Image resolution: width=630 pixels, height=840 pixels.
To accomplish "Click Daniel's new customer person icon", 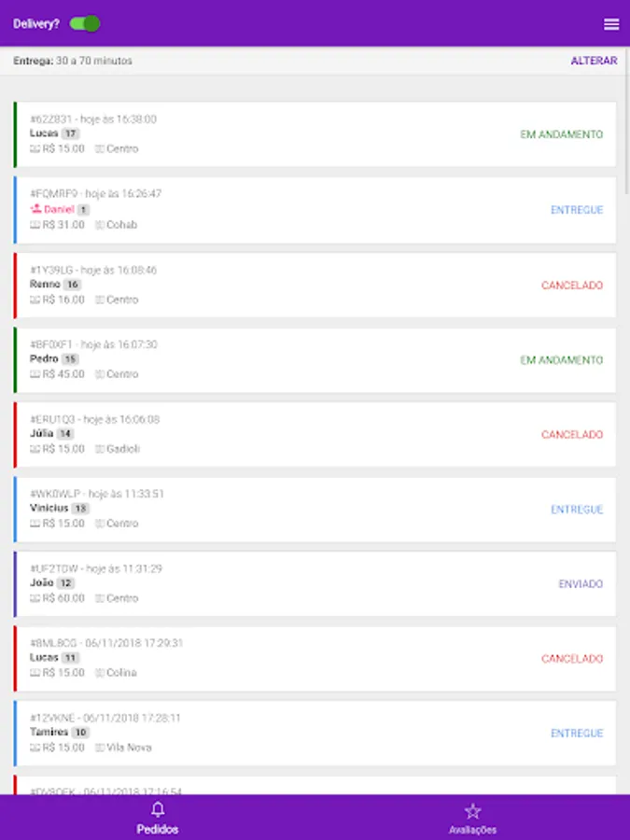I will 35,209.
